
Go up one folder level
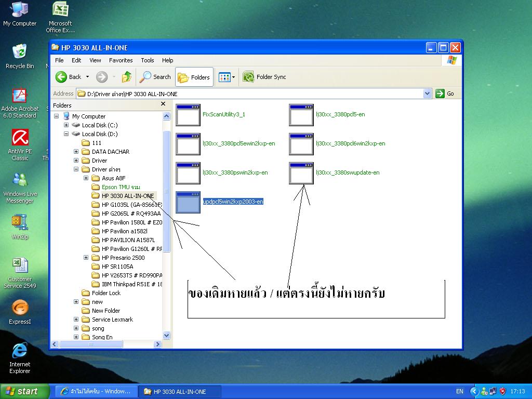point(127,77)
